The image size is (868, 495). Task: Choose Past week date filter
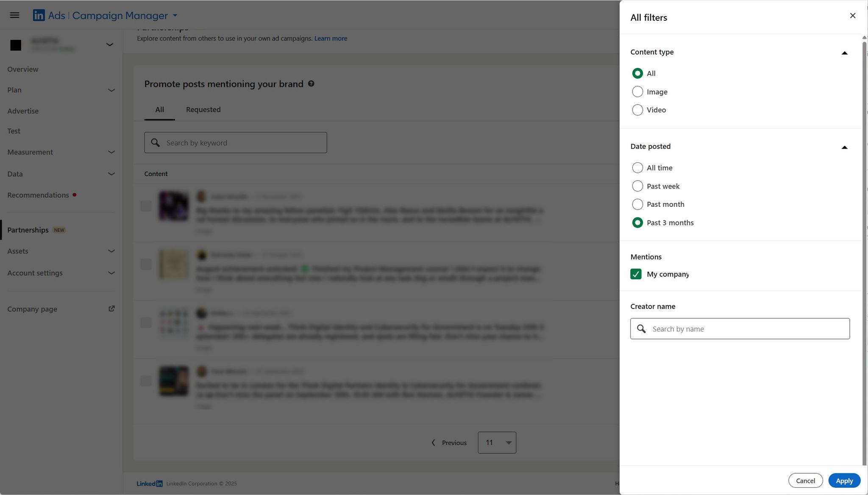click(637, 186)
